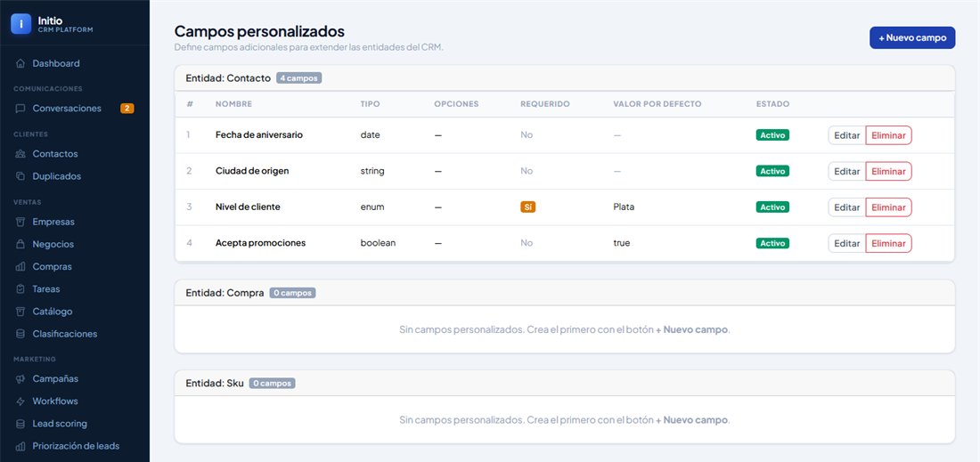The width and height of the screenshot is (980, 462).
Task: Click the + Nuevo campo button
Action: tap(912, 37)
